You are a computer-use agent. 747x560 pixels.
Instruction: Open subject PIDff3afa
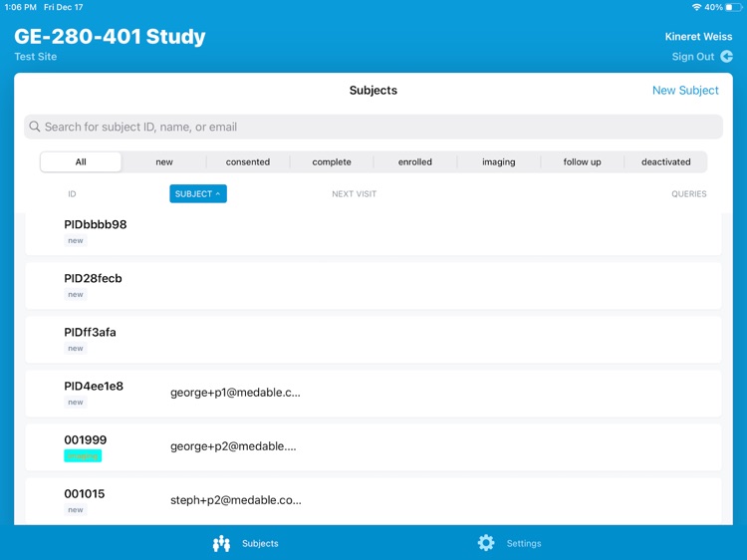(373, 340)
